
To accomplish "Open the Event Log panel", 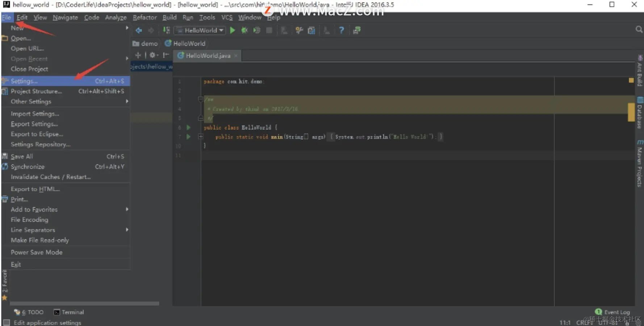I will click(x=612, y=312).
